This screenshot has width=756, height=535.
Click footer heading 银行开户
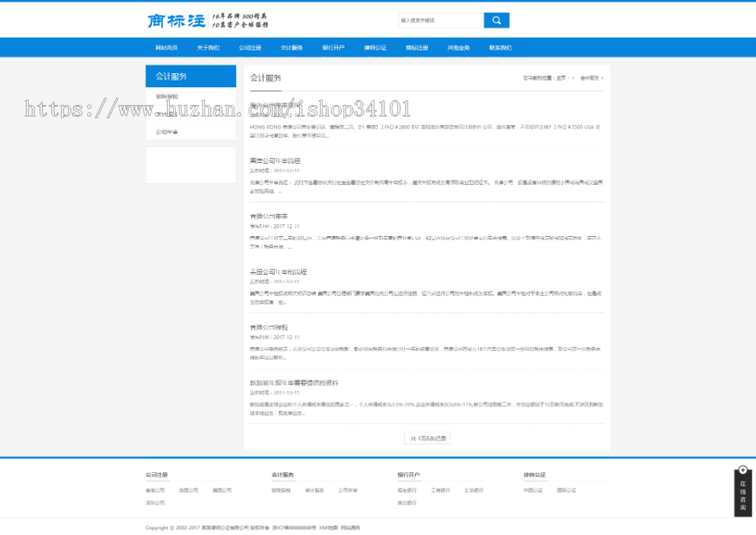click(x=408, y=475)
